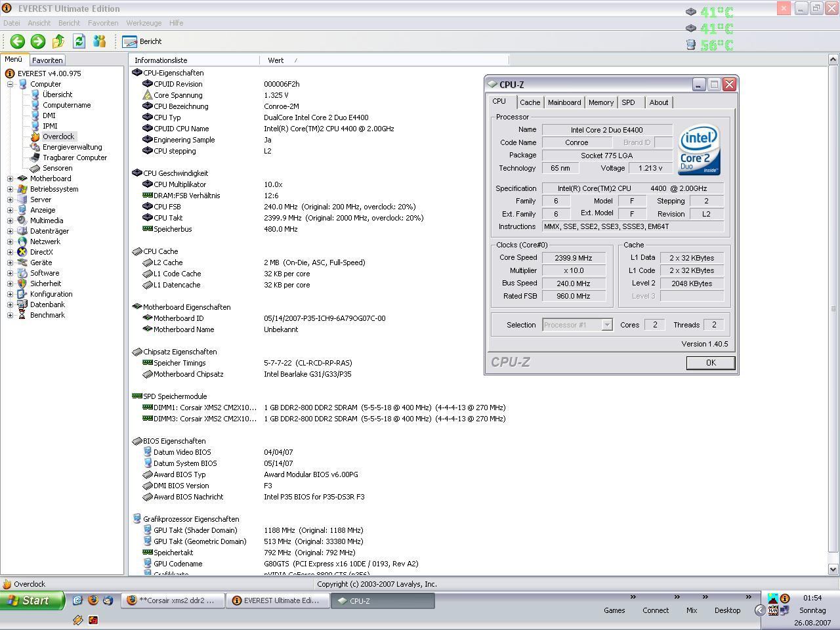Viewport: 840px width, 630px height.
Task: Open the Favoriten menu
Action: pos(103,23)
